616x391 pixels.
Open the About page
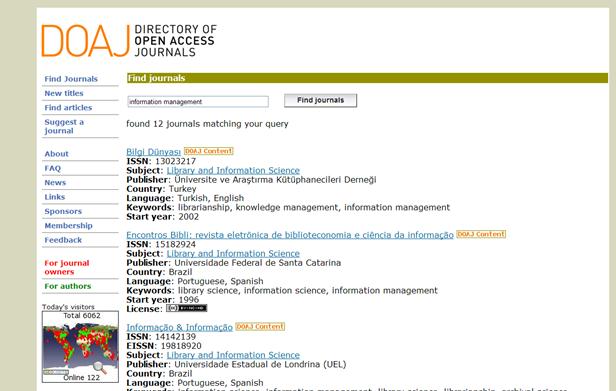pos(56,154)
